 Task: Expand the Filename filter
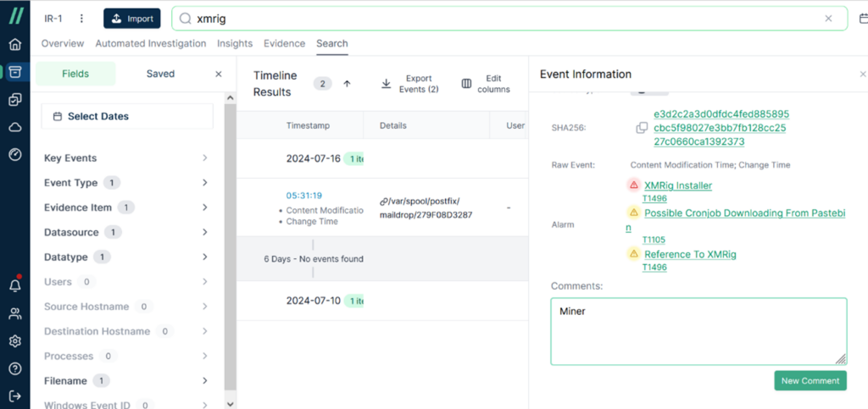205,381
